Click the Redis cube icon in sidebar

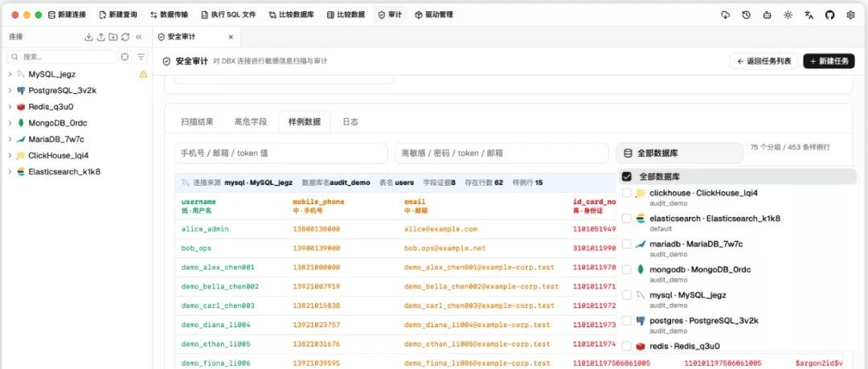(20, 106)
